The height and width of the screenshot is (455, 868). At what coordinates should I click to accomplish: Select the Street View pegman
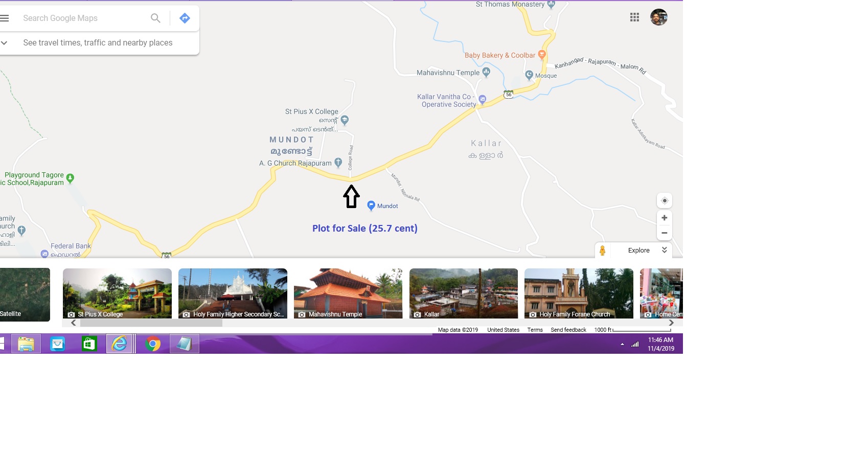tap(603, 251)
